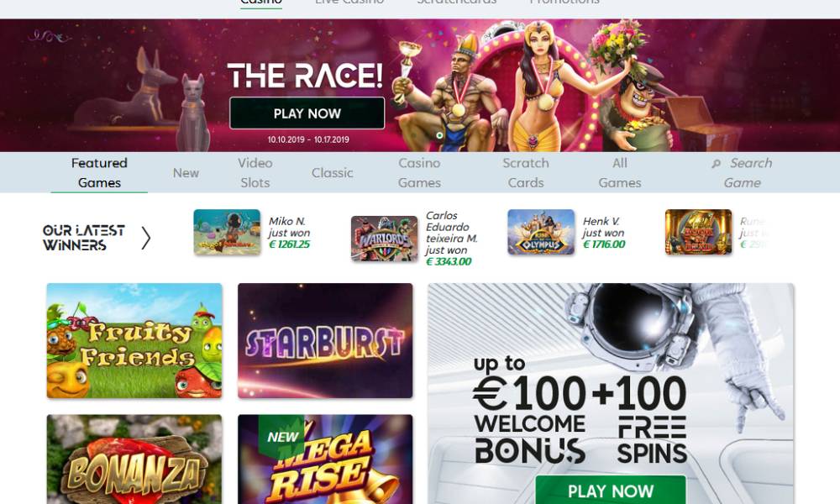
Task: Open the Scratch Cards category
Action: [x=526, y=172]
